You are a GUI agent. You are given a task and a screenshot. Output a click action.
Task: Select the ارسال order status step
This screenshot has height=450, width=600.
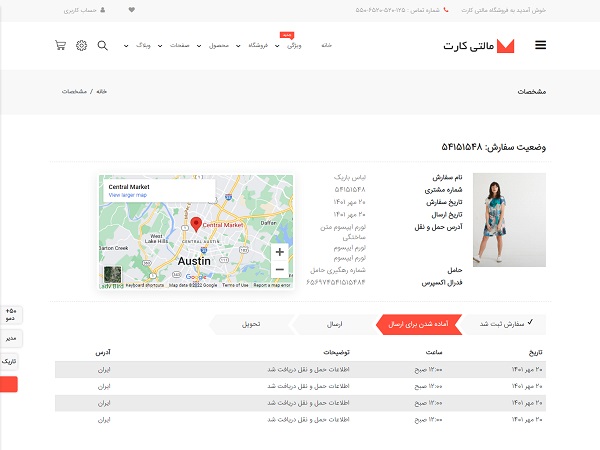pyautogui.click(x=335, y=324)
